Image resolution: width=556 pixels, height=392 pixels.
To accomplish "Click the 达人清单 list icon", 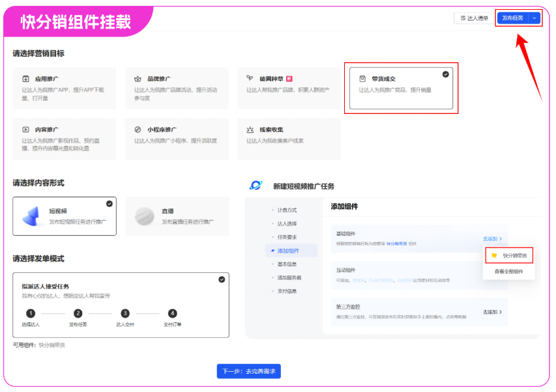I will [x=463, y=18].
